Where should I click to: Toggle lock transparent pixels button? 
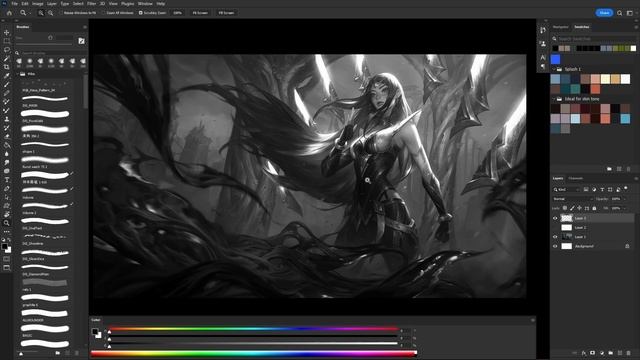565,209
